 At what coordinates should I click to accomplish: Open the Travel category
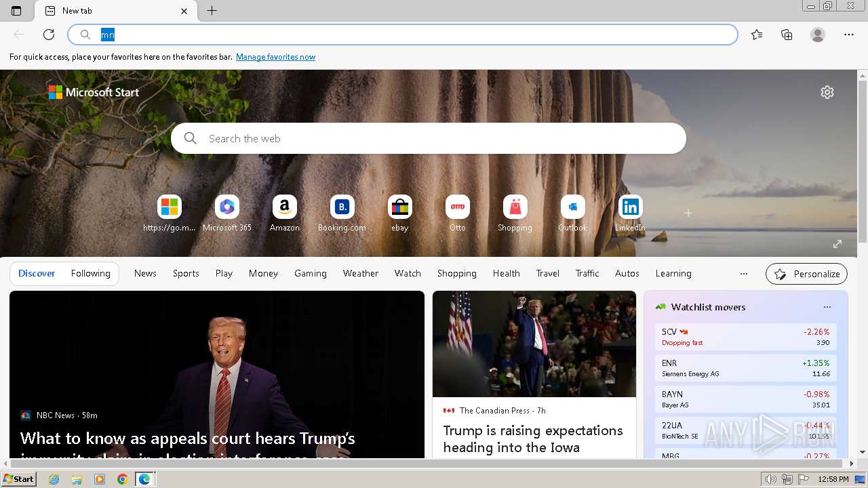[548, 273]
